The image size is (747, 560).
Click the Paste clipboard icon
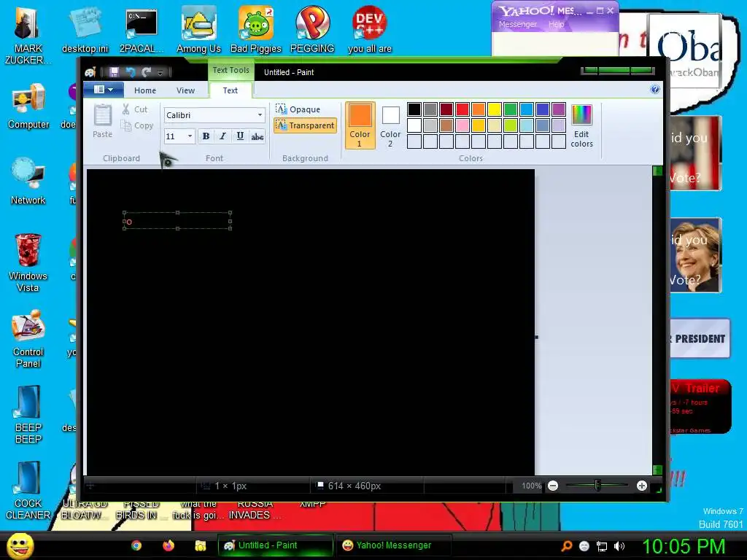(102, 122)
